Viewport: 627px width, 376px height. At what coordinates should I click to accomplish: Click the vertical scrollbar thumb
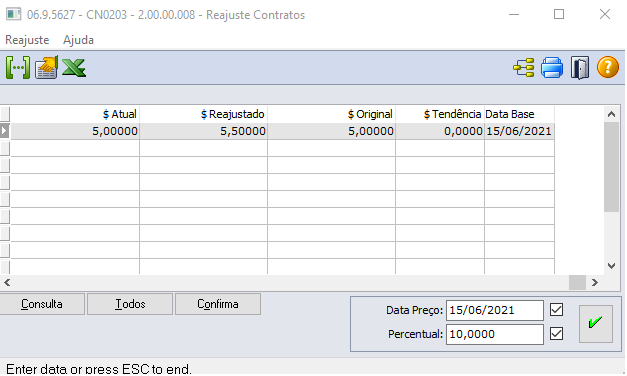tap(611, 167)
